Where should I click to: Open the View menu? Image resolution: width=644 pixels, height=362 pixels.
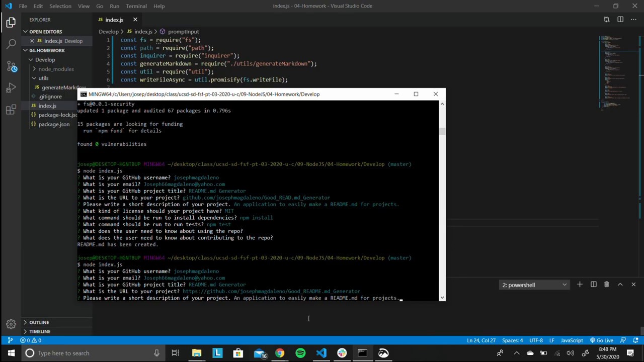(84, 6)
